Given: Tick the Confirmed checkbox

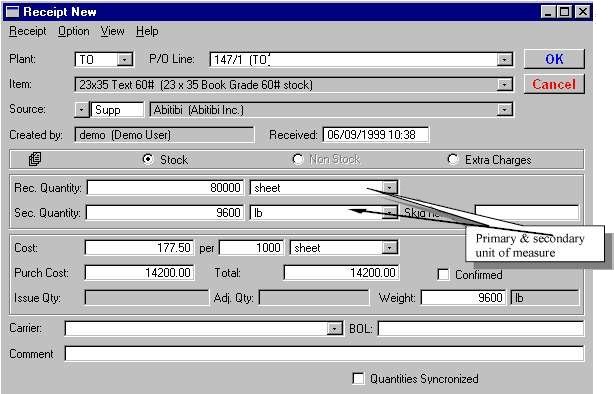Looking at the screenshot, I should pyautogui.click(x=443, y=274).
